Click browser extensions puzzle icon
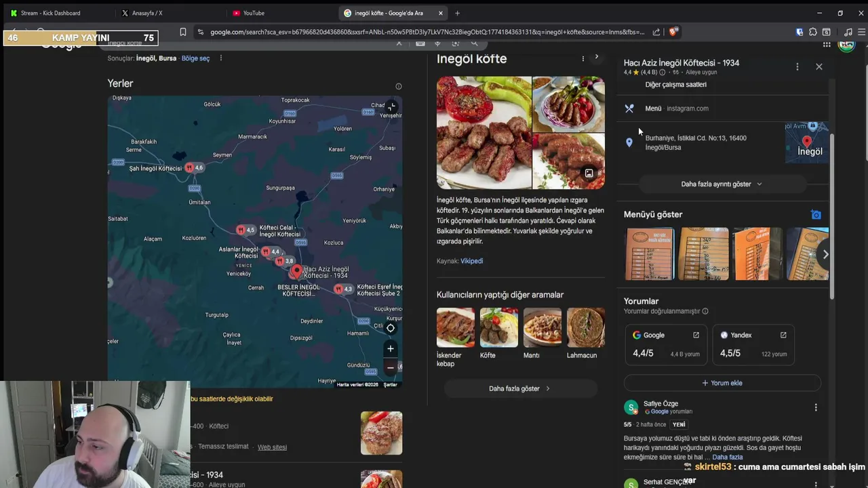This screenshot has height=488, width=868. tap(813, 32)
